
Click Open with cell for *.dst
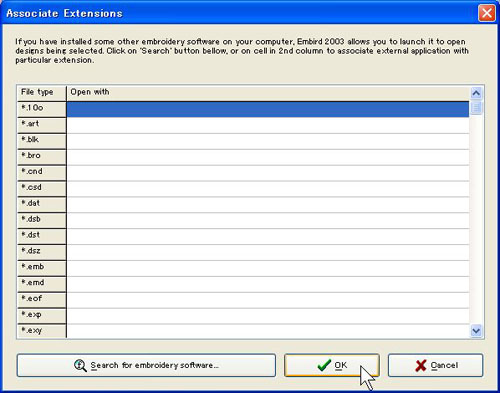(268, 236)
